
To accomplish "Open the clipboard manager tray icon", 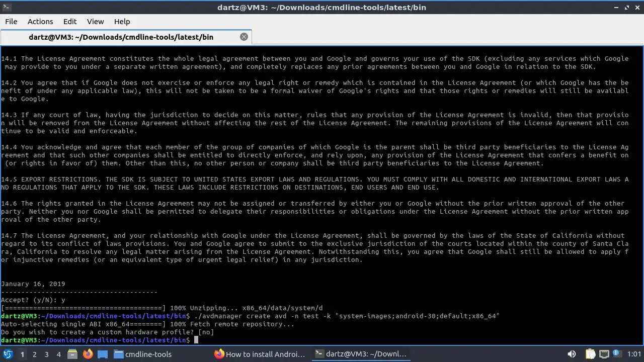I will click(x=590, y=354).
